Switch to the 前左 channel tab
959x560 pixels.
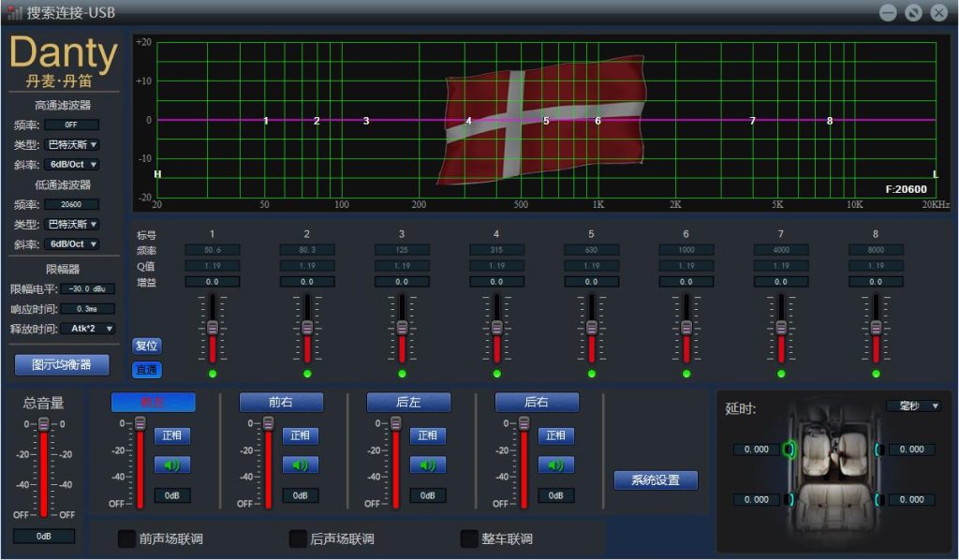point(153,403)
